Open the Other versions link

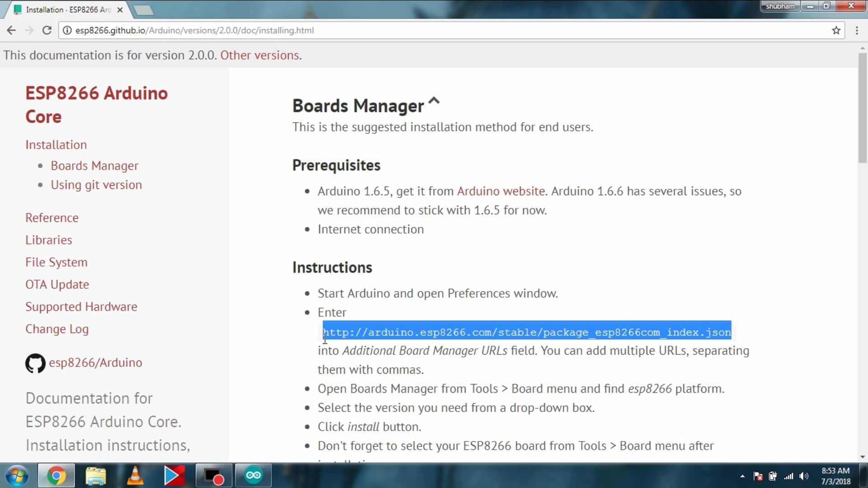pyautogui.click(x=261, y=55)
